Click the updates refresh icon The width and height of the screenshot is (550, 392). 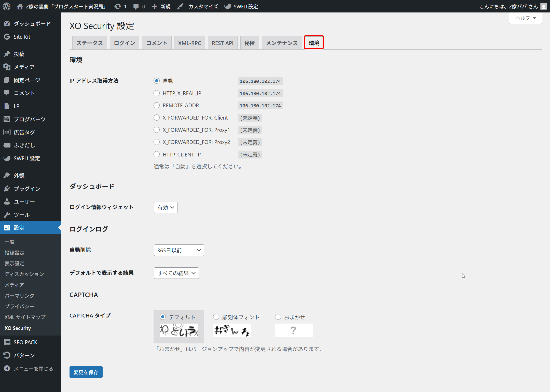[x=118, y=6]
